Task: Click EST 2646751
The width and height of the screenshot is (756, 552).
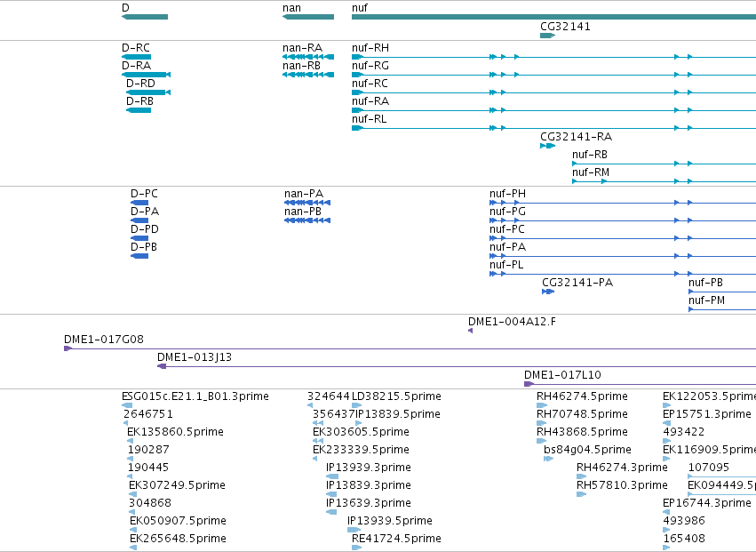Action: [126, 423]
